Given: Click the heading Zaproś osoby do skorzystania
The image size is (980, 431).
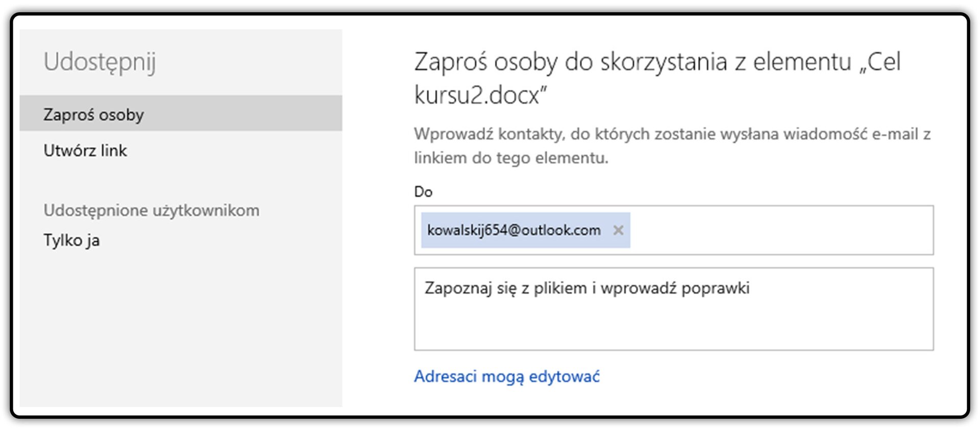Looking at the screenshot, I should pyautogui.click(x=657, y=78).
